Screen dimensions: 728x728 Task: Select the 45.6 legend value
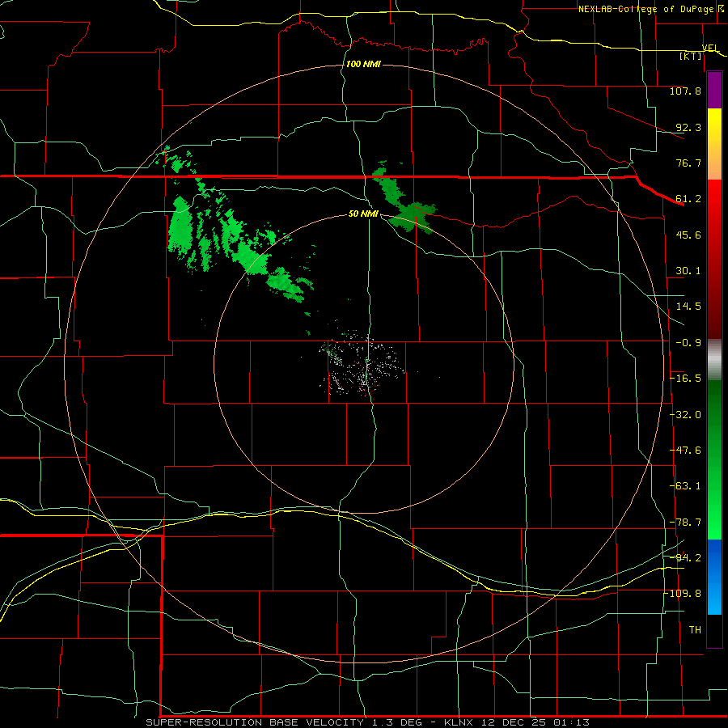point(688,235)
